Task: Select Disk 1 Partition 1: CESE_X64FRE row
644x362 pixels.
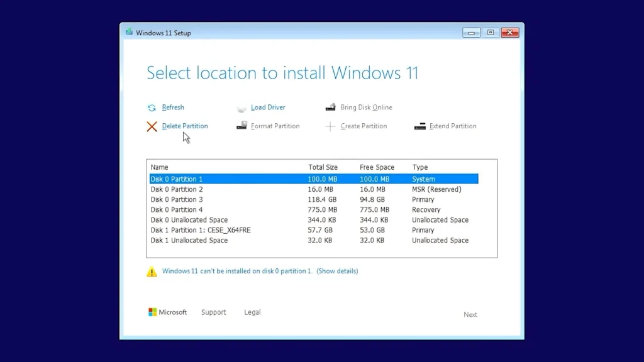Action: pyautogui.click(x=314, y=230)
